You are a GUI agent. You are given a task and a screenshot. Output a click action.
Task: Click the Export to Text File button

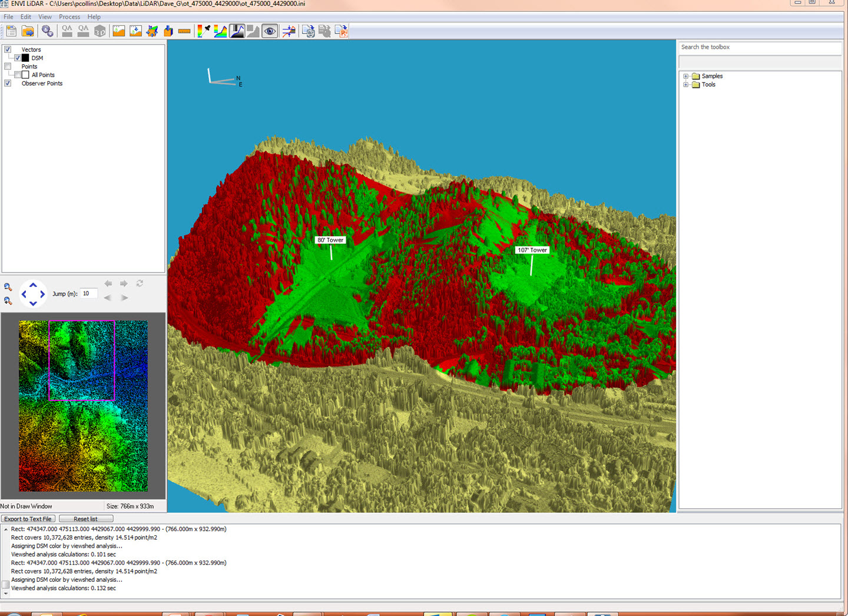pyautogui.click(x=28, y=519)
